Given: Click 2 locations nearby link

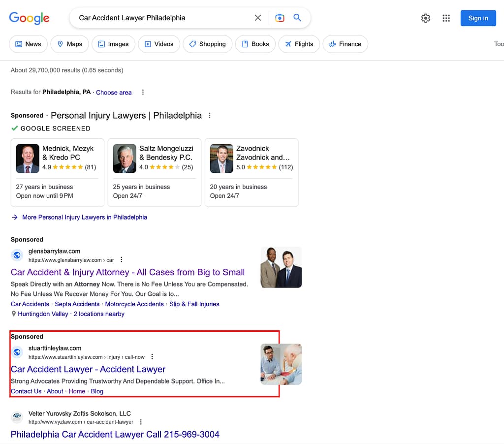Looking at the screenshot, I should click(x=99, y=314).
